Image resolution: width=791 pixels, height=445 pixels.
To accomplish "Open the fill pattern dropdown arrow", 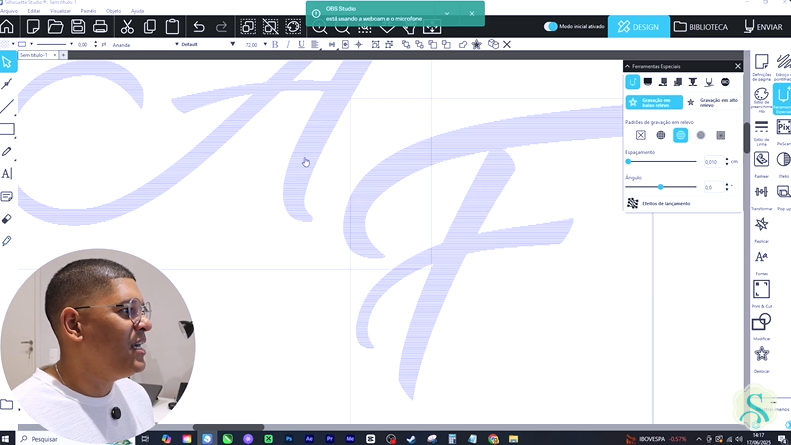I will [x=13, y=44].
